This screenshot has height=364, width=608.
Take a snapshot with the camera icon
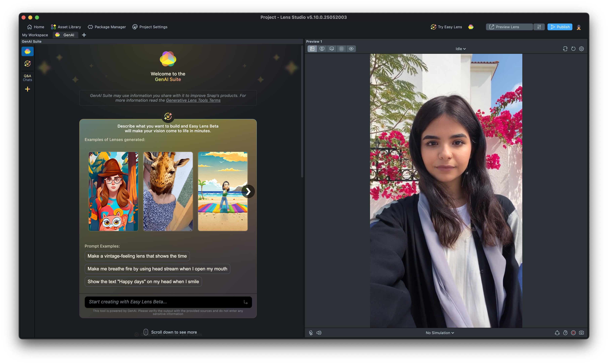581,333
